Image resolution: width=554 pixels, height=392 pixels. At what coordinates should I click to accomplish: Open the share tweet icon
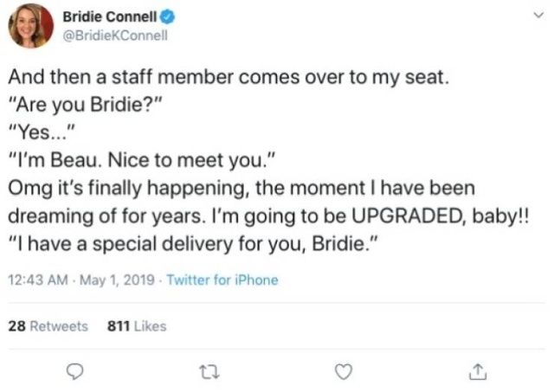coord(476,371)
